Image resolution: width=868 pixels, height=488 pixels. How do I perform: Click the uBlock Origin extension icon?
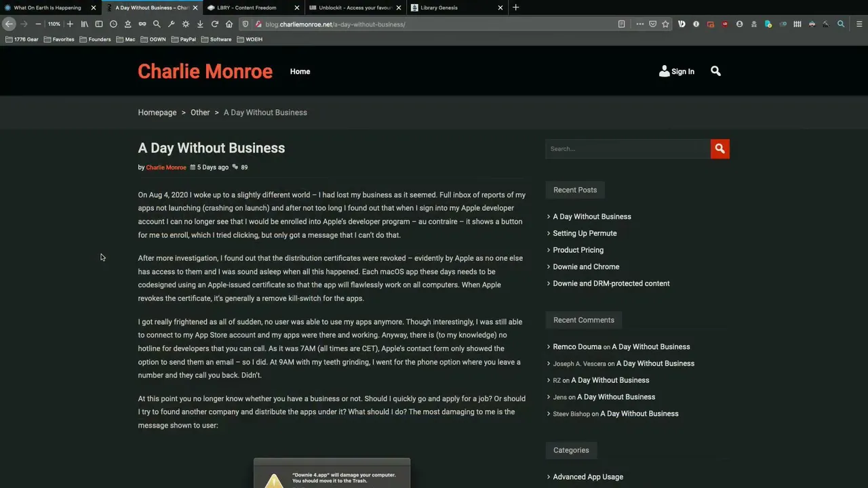pyautogui.click(x=725, y=24)
